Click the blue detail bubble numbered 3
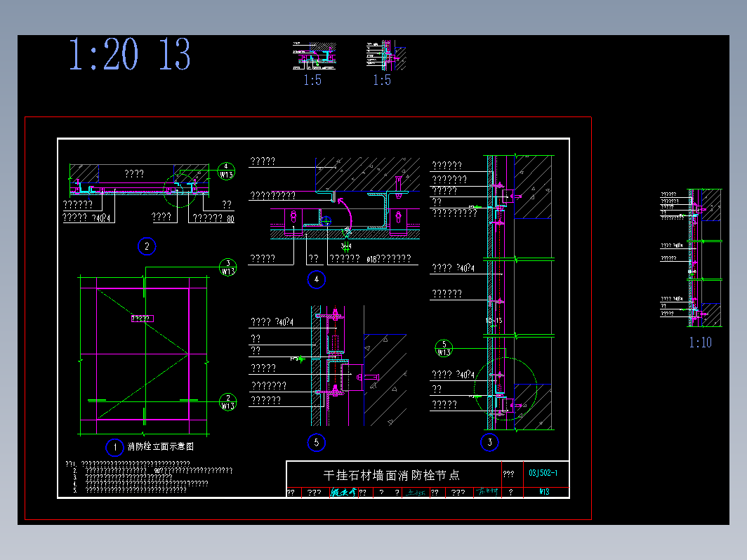This screenshot has height=560, width=747. click(489, 442)
